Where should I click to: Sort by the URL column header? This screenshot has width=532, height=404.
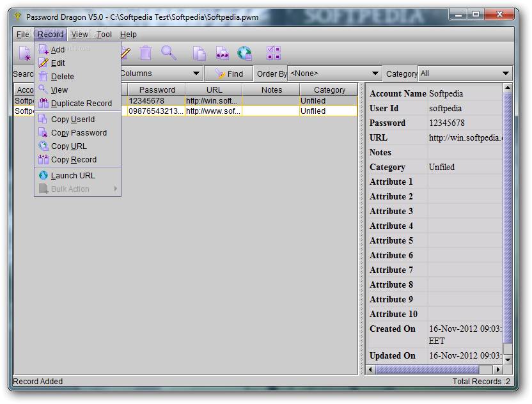point(214,90)
